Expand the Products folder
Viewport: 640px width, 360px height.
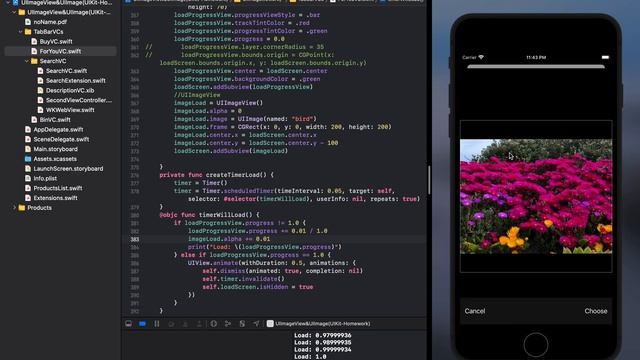click(15, 208)
